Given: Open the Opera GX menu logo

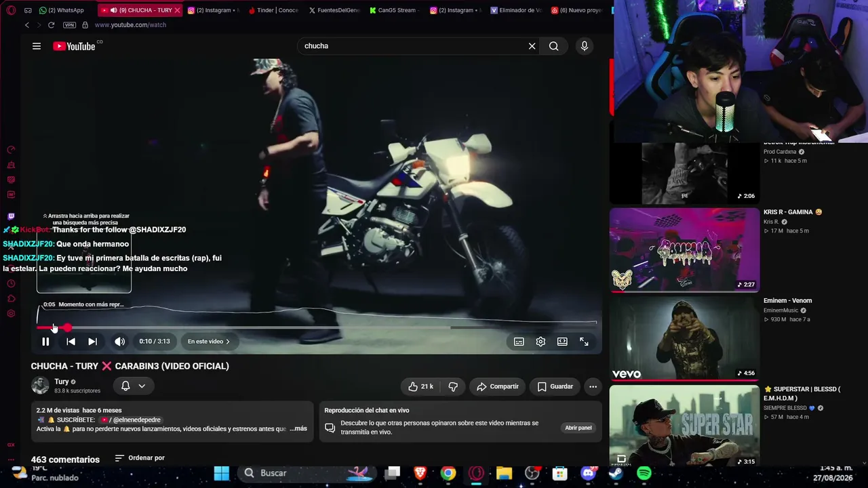Looking at the screenshot, I should click(x=11, y=10).
